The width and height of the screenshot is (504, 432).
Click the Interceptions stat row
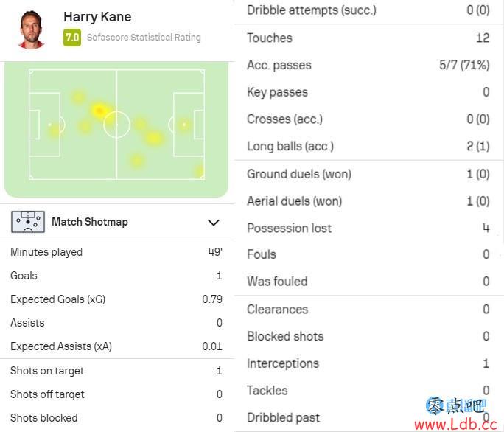pyautogui.click(x=368, y=363)
